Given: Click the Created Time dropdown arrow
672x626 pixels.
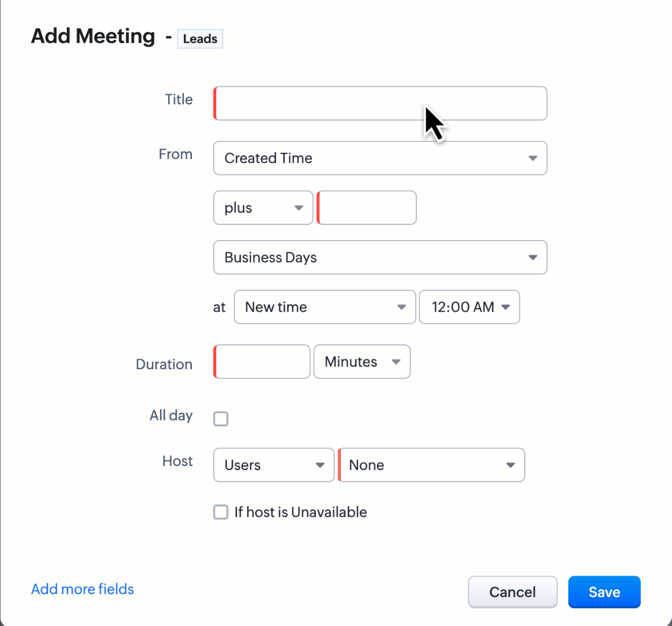Looking at the screenshot, I should 533,158.
